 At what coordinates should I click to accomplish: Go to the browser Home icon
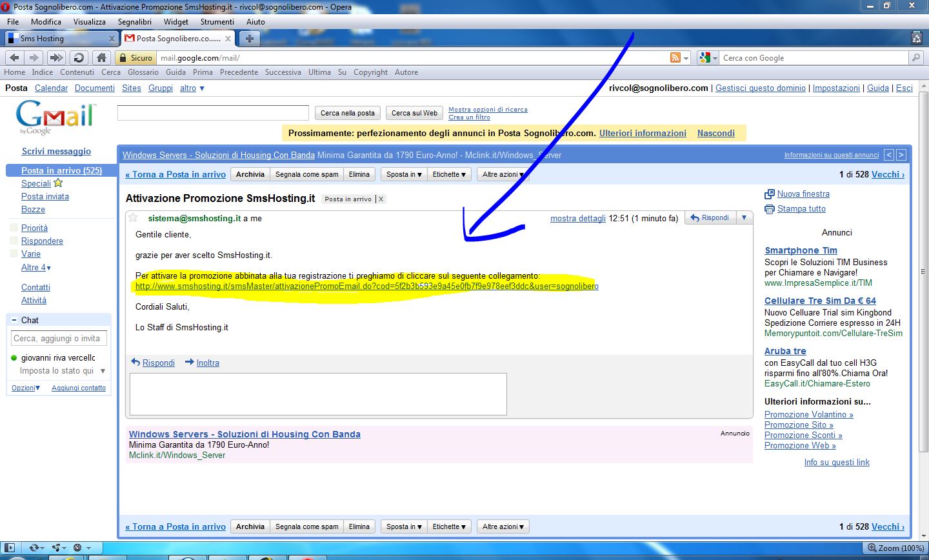click(x=101, y=57)
